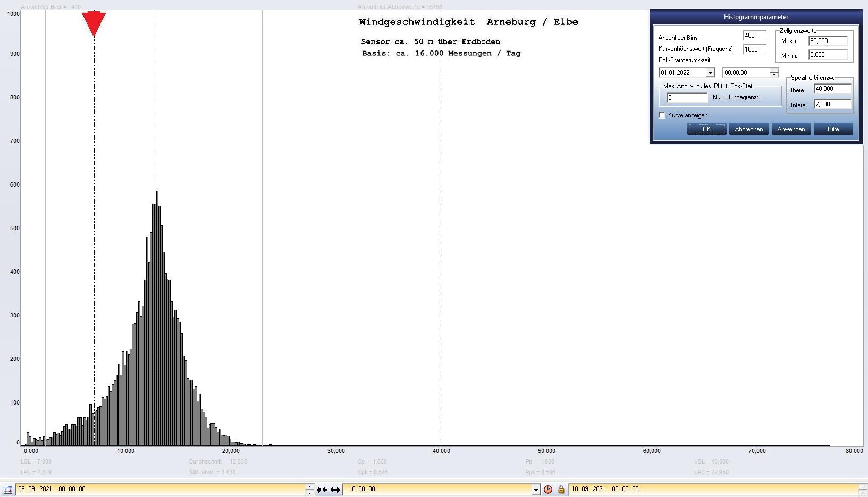The width and height of the screenshot is (868, 497).
Task: Click the compress time range arrows icon
Action: coord(322,490)
